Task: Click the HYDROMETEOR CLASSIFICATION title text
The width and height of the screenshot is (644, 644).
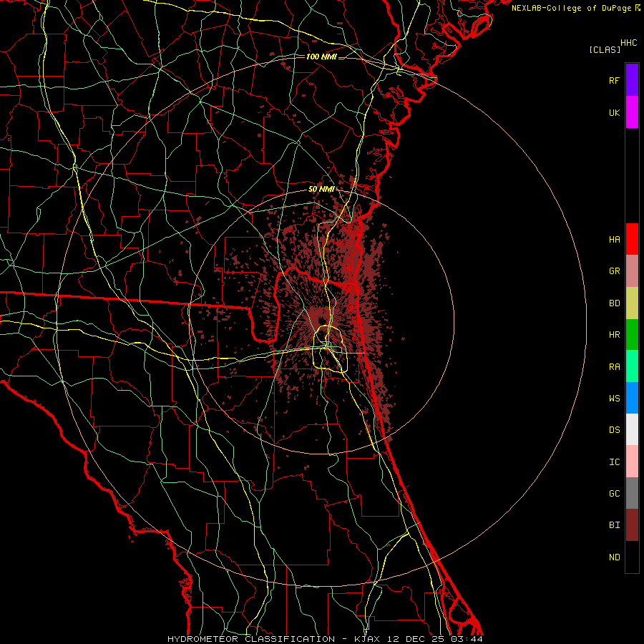Action: coord(251,639)
